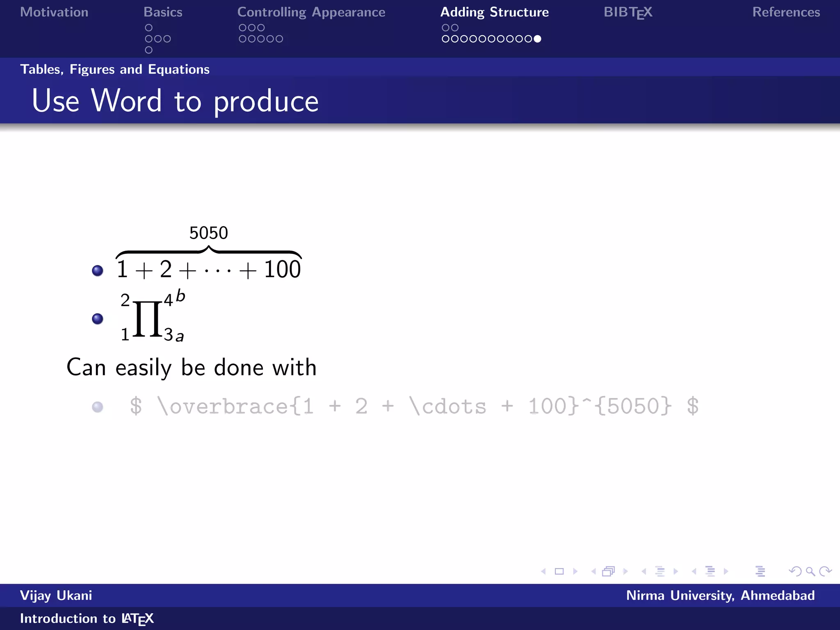Click the frame stack navigation icon
Viewport: 840px width, 630px height.
tap(609, 571)
